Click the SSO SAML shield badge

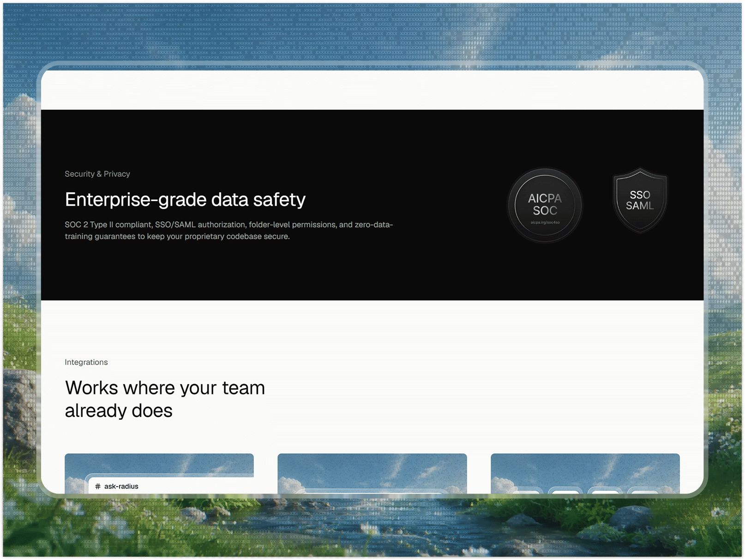640,200
